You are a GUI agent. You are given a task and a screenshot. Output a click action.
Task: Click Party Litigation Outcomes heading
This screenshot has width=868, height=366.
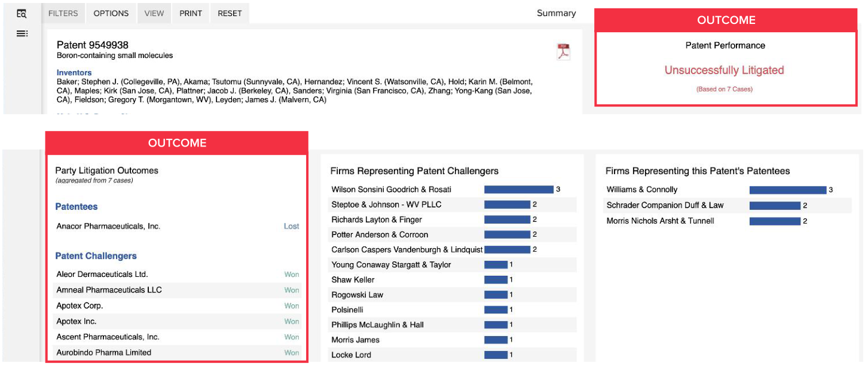click(107, 170)
